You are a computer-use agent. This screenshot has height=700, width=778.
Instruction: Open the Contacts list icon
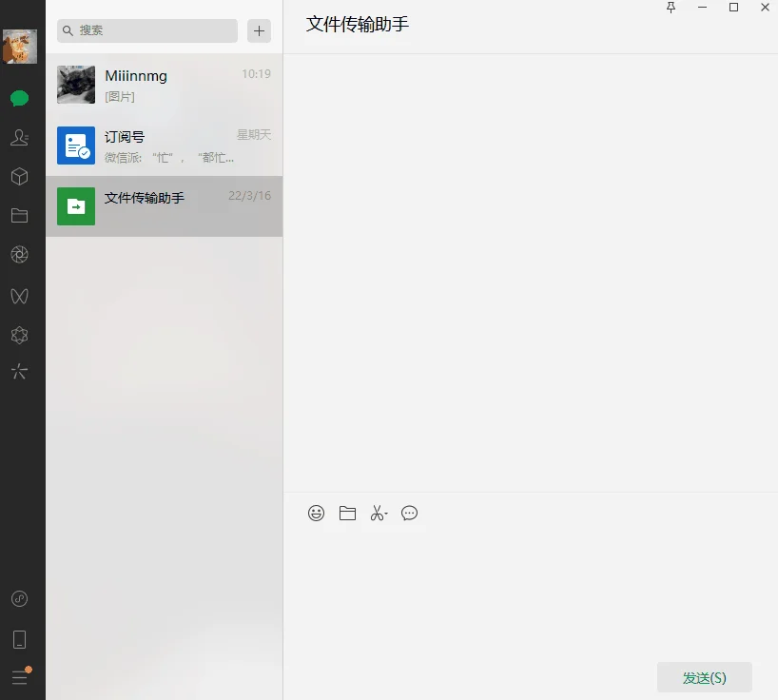(19, 137)
